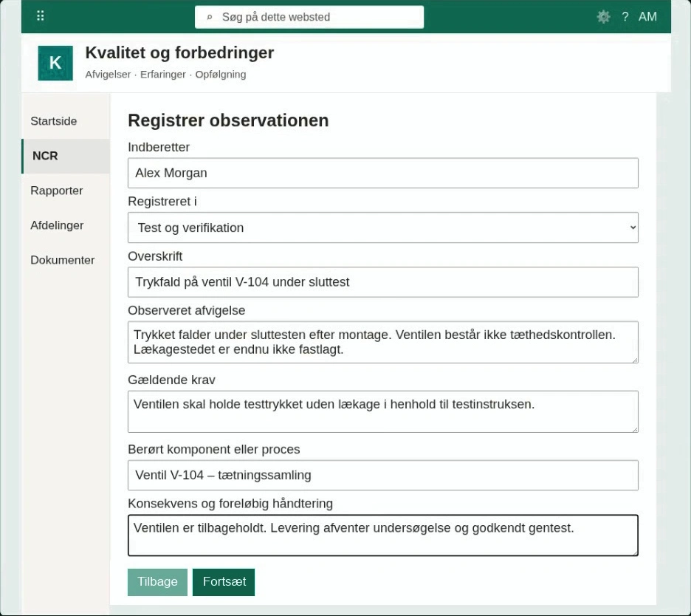Screen dimensions: 691x616
Task: Focus the 'Søg på dette websted' search box
Action: [309, 17]
